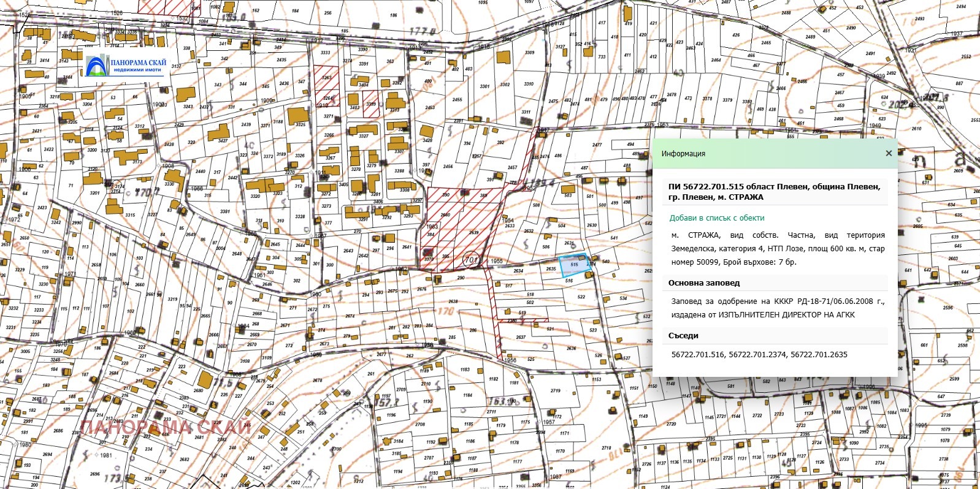Click neighbor parcel 2635 on the map
The height and width of the screenshot is (489, 980).
coord(551,269)
